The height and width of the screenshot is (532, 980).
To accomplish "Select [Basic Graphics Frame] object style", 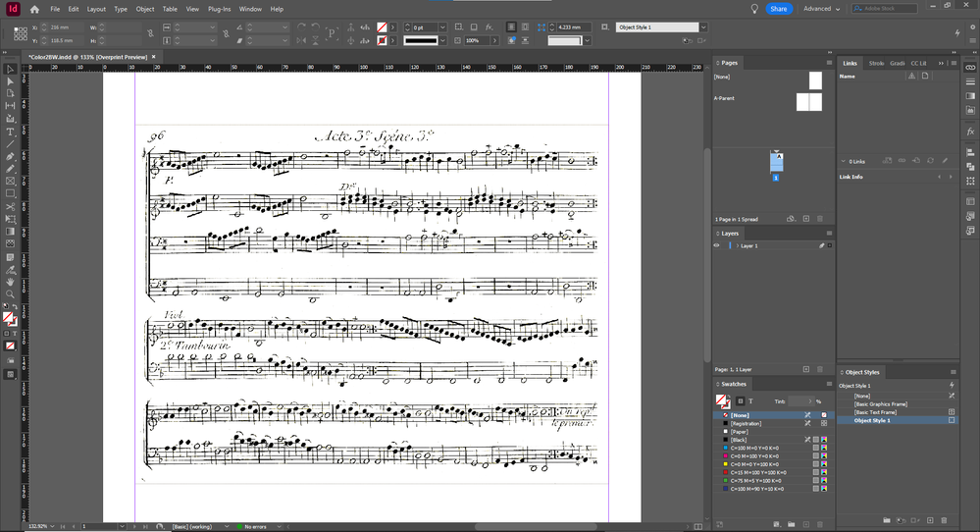I will tap(881, 403).
